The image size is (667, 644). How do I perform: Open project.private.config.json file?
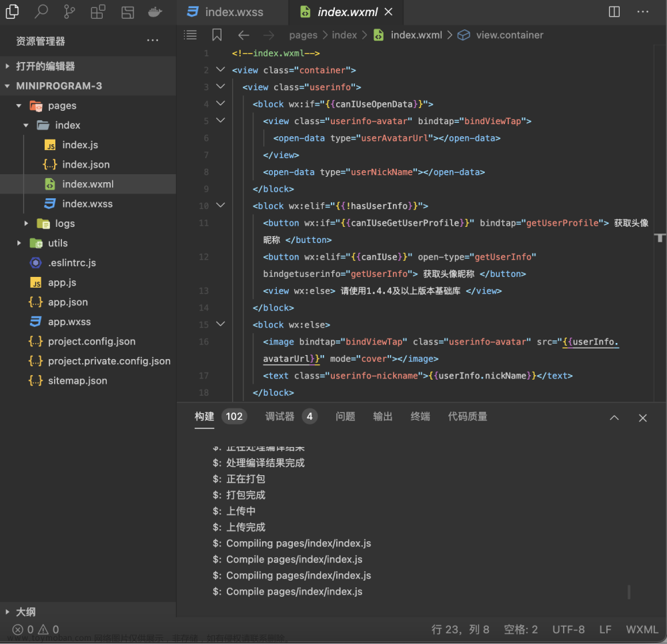tap(87, 360)
